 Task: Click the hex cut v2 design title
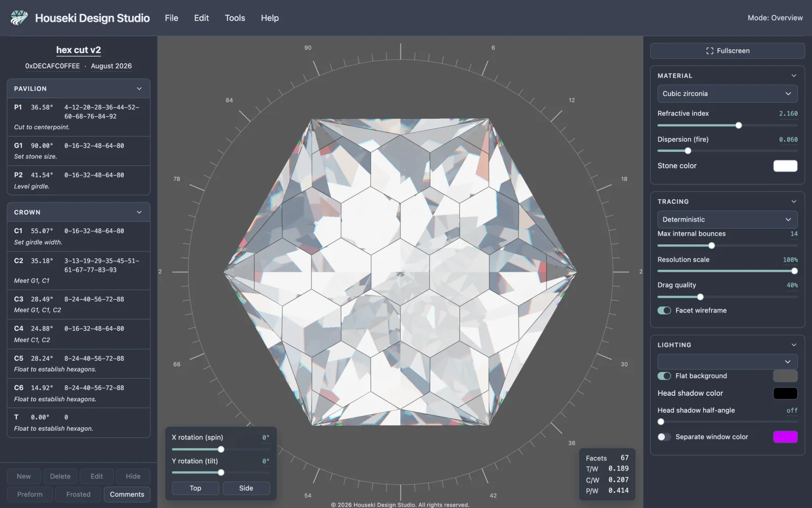point(79,50)
